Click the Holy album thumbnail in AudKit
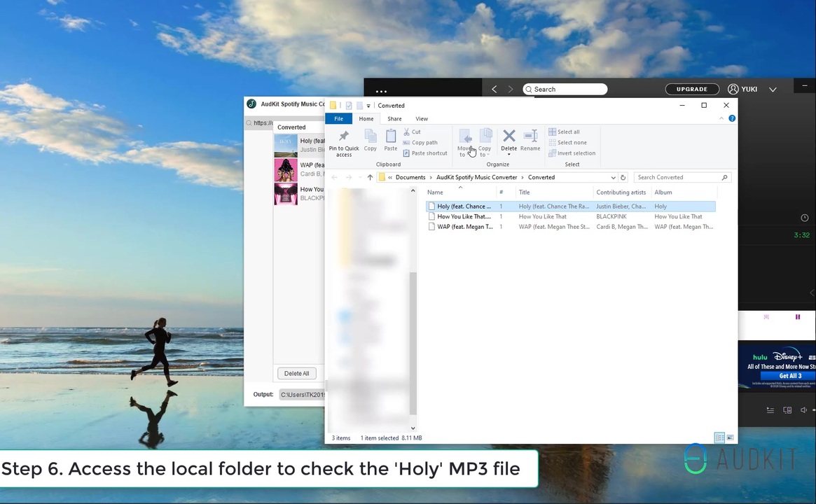The height and width of the screenshot is (504, 816). (x=286, y=146)
